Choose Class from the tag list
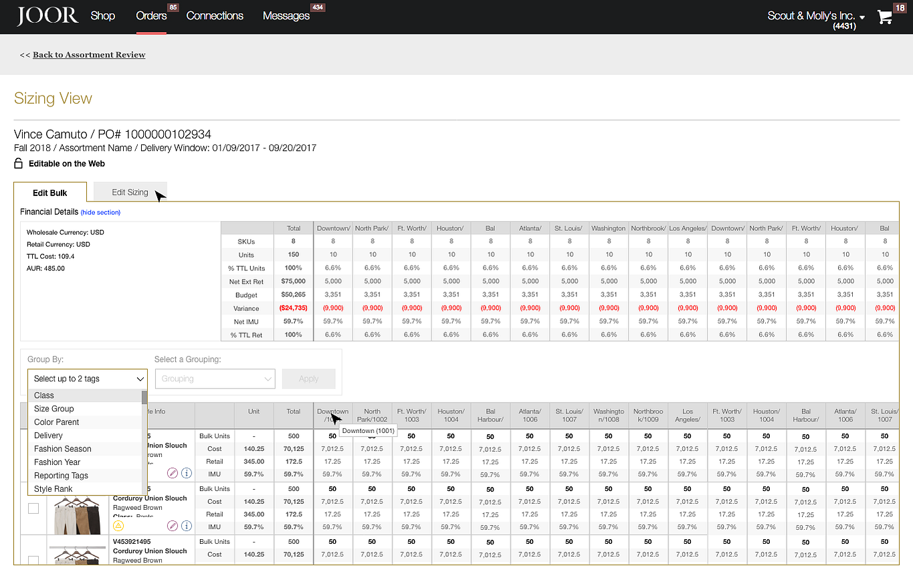 click(85, 395)
